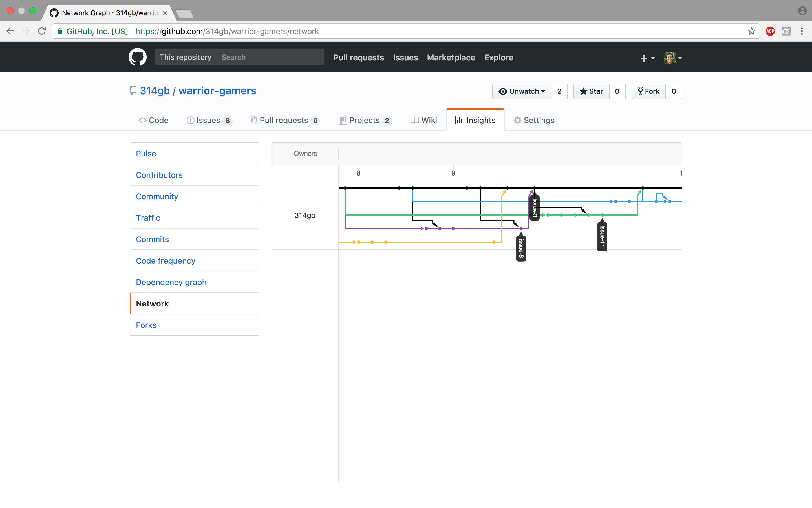The image size is (812, 508).
Task: Go back with the browser back arrow
Action: (x=10, y=31)
